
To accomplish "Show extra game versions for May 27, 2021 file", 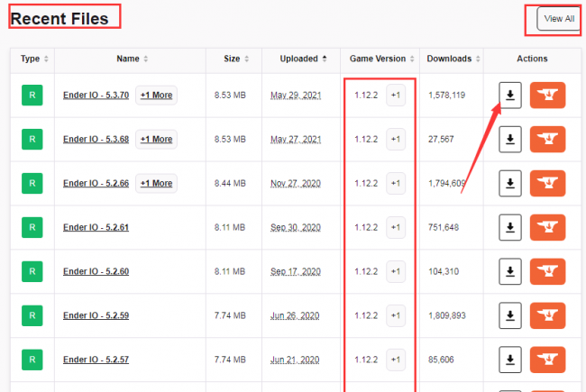I will point(396,140).
